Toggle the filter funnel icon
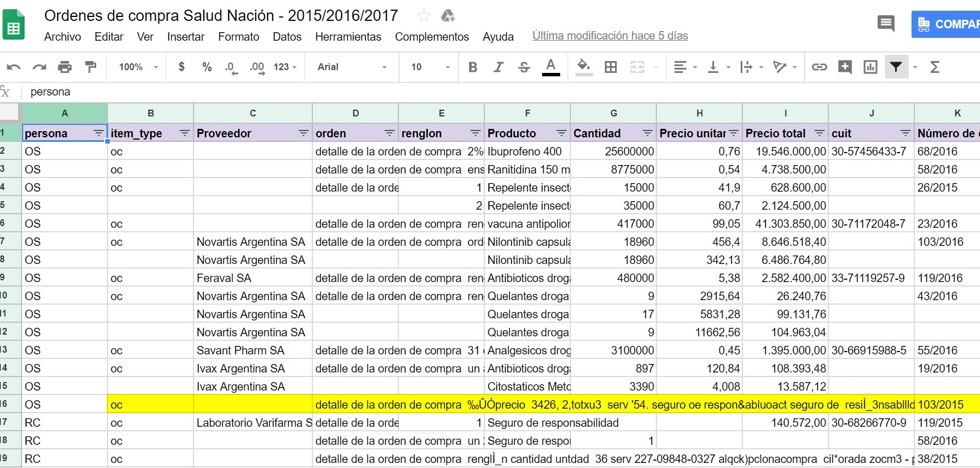The height and width of the screenshot is (468, 980). click(896, 67)
